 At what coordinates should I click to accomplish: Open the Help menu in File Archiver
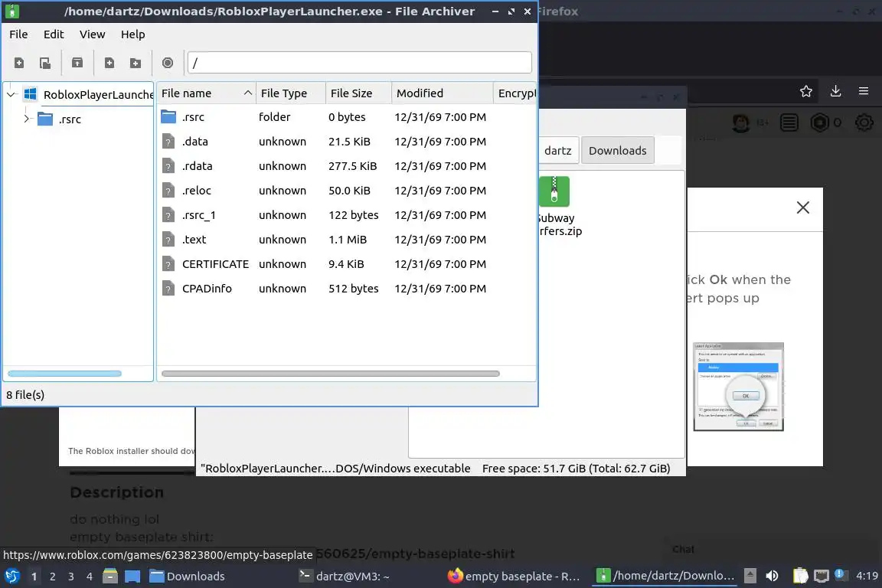(132, 34)
